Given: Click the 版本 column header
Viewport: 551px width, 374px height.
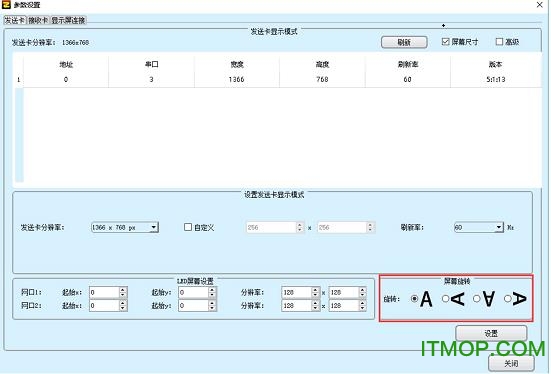Looking at the screenshot, I should click(x=495, y=64).
